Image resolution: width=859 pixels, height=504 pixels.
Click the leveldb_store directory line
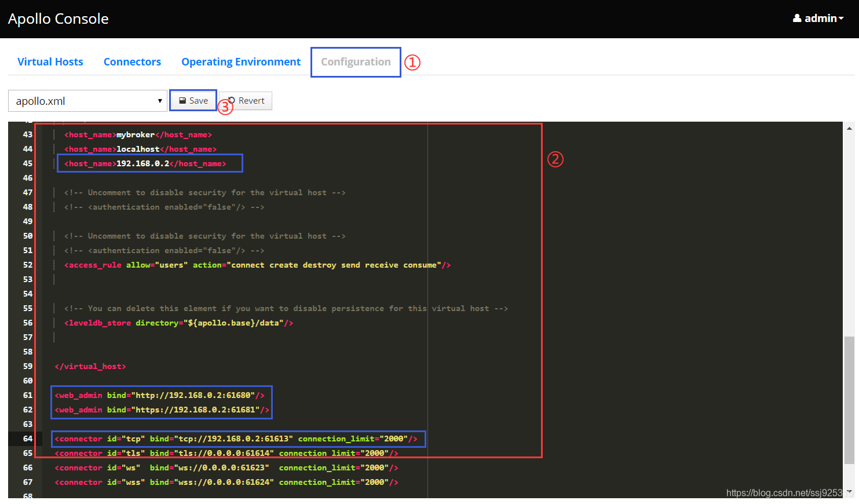tap(179, 323)
